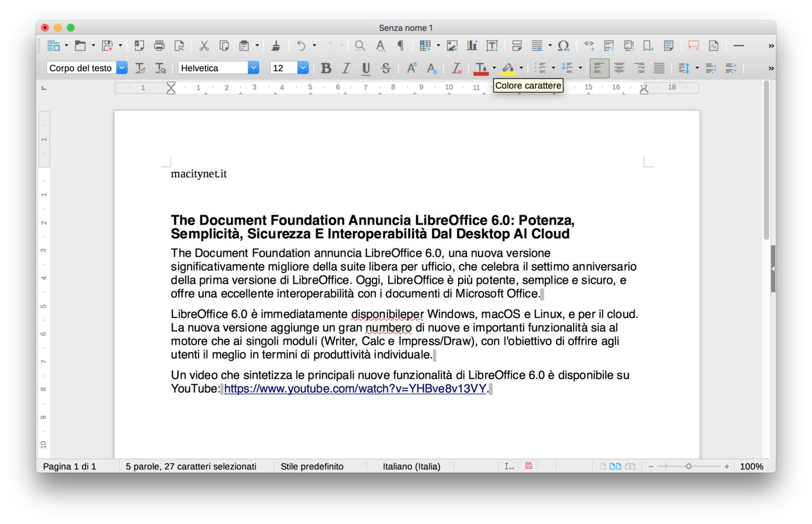This screenshot has height=524, width=812.
Task: Insert a hyperlink icon
Action: tap(589, 46)
